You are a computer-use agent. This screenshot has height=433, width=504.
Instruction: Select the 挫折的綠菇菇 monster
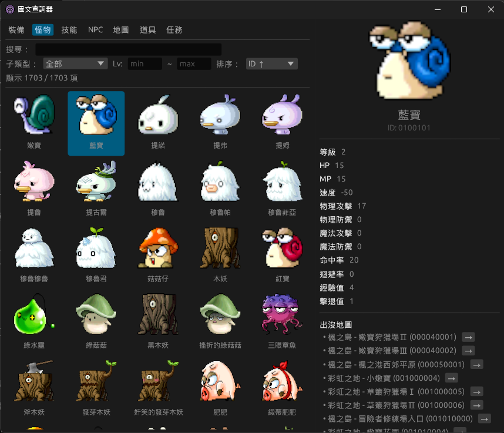[x=220, y=323]
